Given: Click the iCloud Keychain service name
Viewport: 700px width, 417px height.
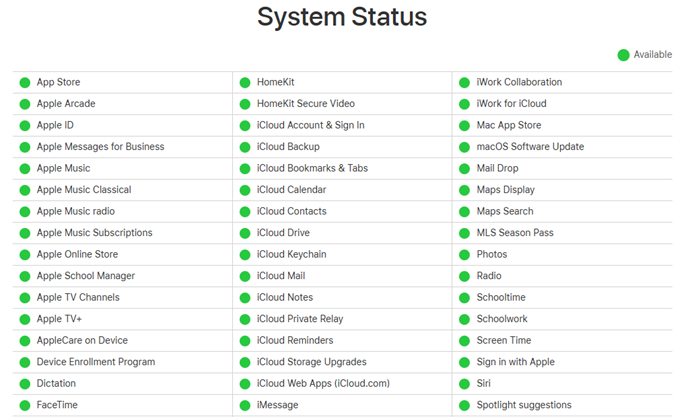Looking at the screenshot, I should [x=291, y=255].
